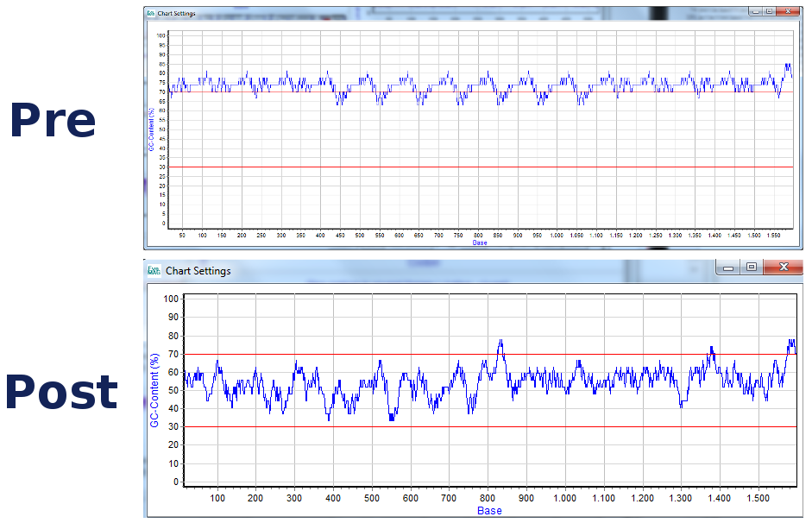Screen dimensions: 812x523
Task: Click the app icon in the Pre chart title bar
Action: tap(151, 14)
